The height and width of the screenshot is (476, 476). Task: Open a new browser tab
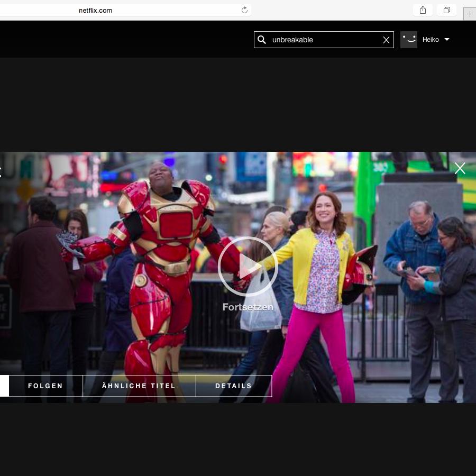[470, 14]
